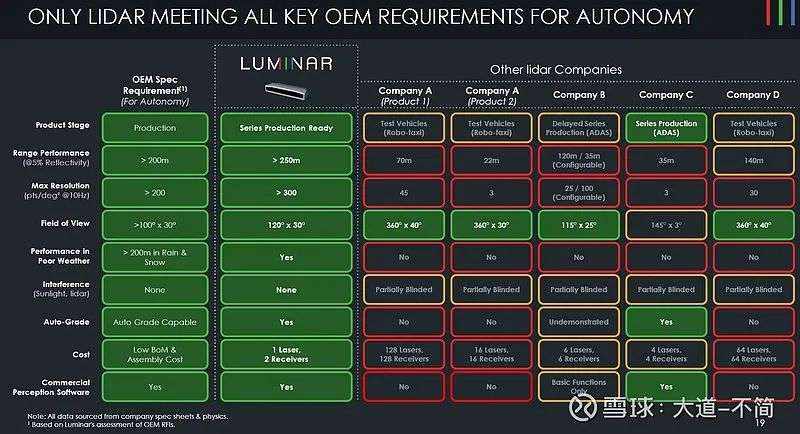Click Company B '115° x 25°' cell

coord(579,225)
